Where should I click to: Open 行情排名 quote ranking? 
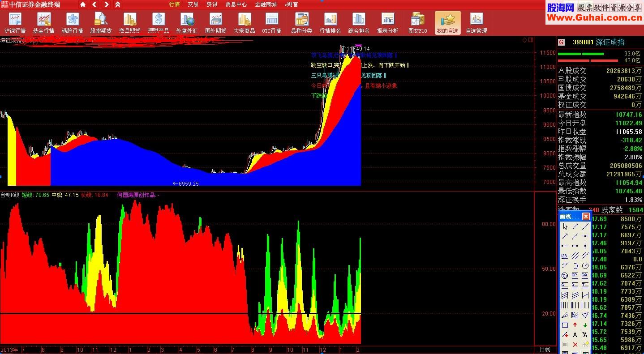(330, 22)
